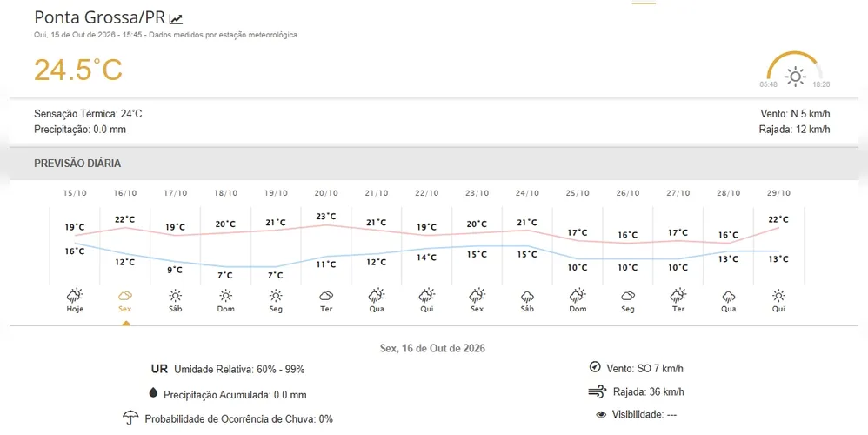Click the 7°C min point on 18/10
The image size is (868, 435).
click(226, 266)
